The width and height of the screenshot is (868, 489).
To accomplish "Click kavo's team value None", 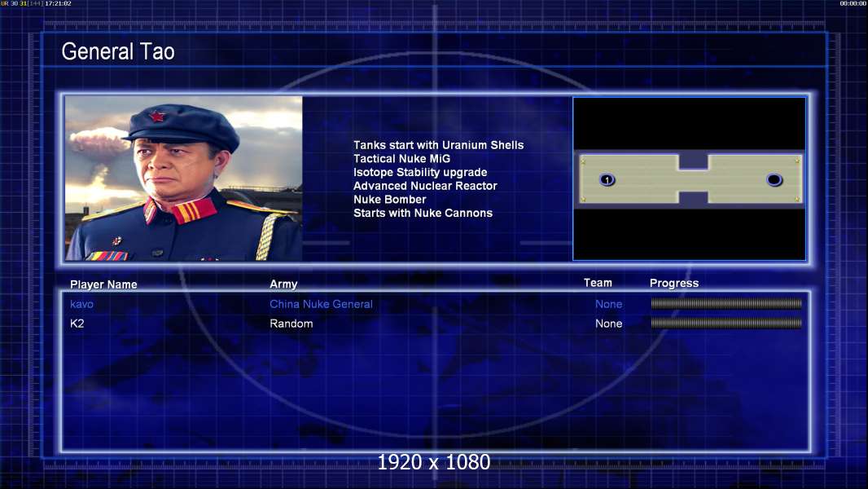I will click(608, 304).
